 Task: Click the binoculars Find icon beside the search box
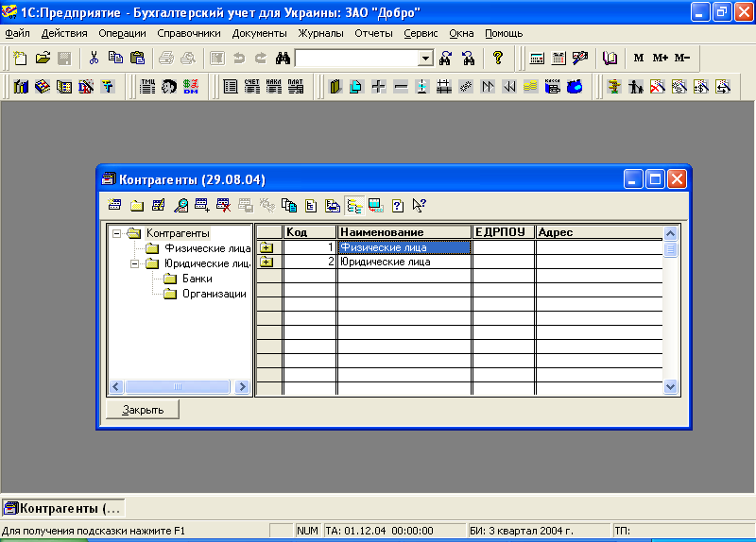283,59
